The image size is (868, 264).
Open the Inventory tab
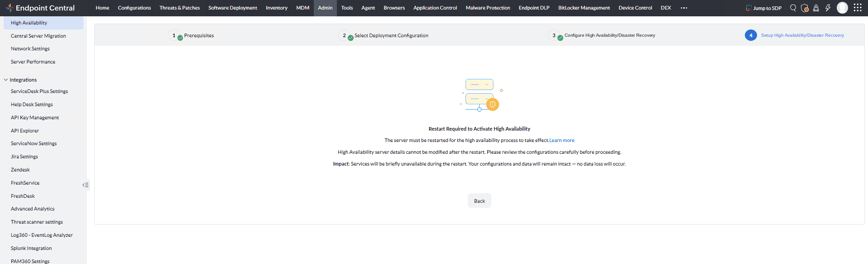coord(277,8)
